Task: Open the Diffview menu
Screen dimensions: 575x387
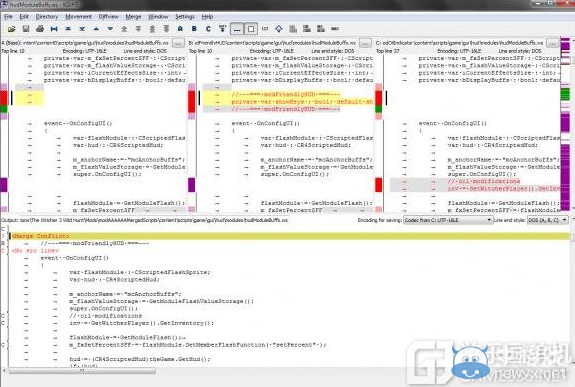Action: pyautogui.click(x=109, y=17)
